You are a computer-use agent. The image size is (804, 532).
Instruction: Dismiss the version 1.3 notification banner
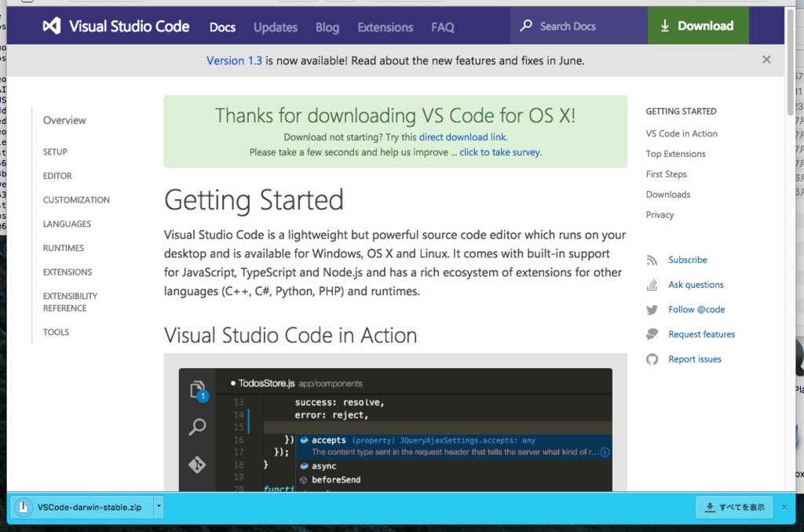click(766, 60)
